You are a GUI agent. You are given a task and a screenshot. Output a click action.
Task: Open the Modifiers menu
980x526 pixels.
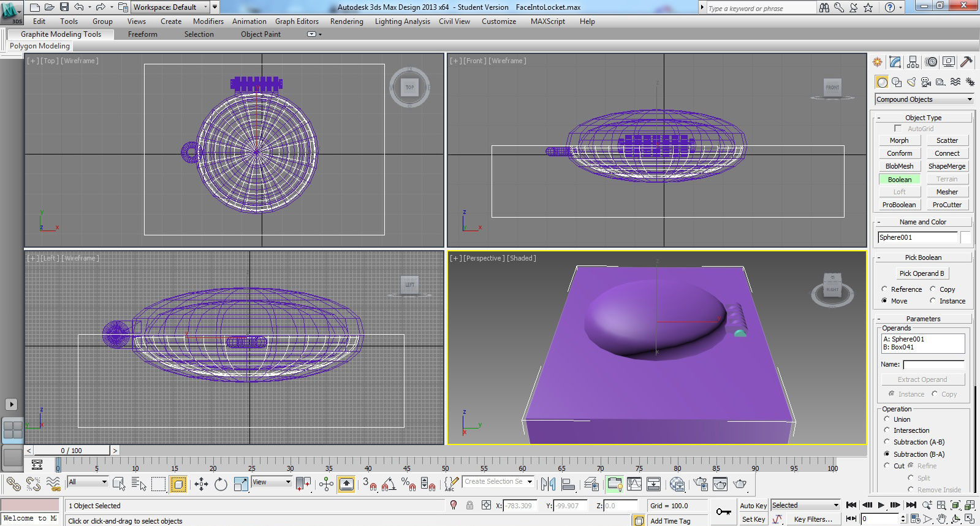click(x=208, y=21)
